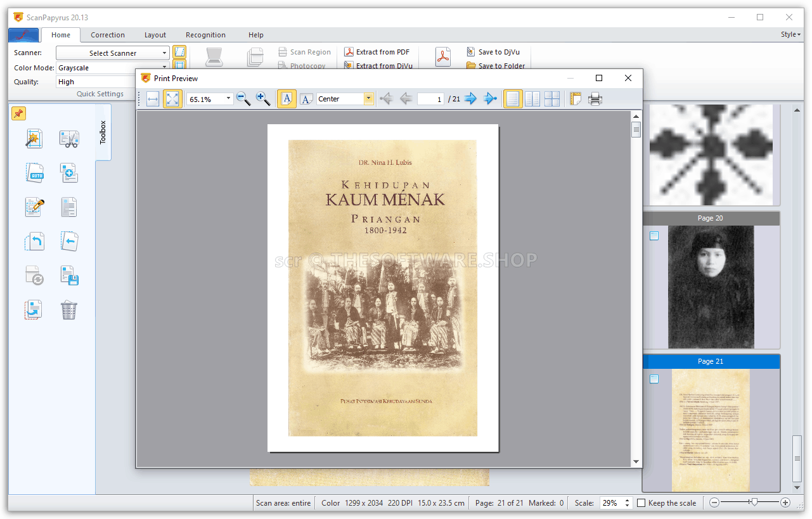Screen dimensions: 812x519
Task: Click the scissors split-pages tool icon
Action: [69, 139]
